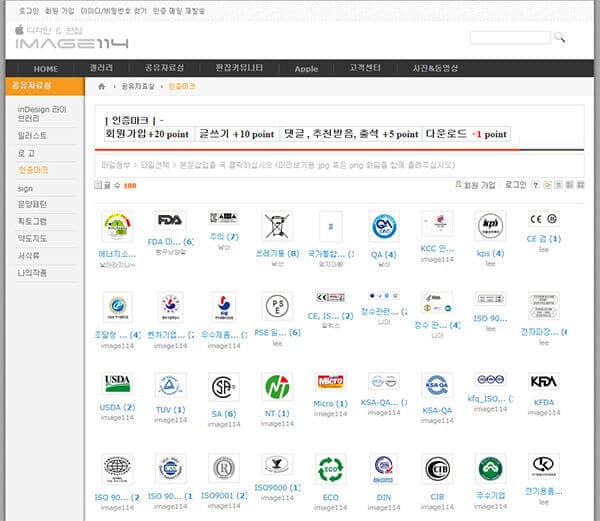Open the CE mark thumbnail

coord(543,219)
